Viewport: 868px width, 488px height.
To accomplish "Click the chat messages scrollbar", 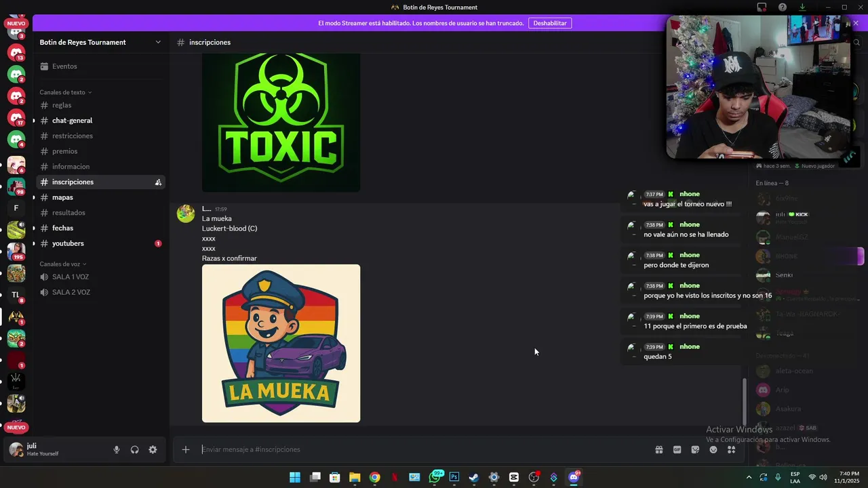I will tap(744, 401).
